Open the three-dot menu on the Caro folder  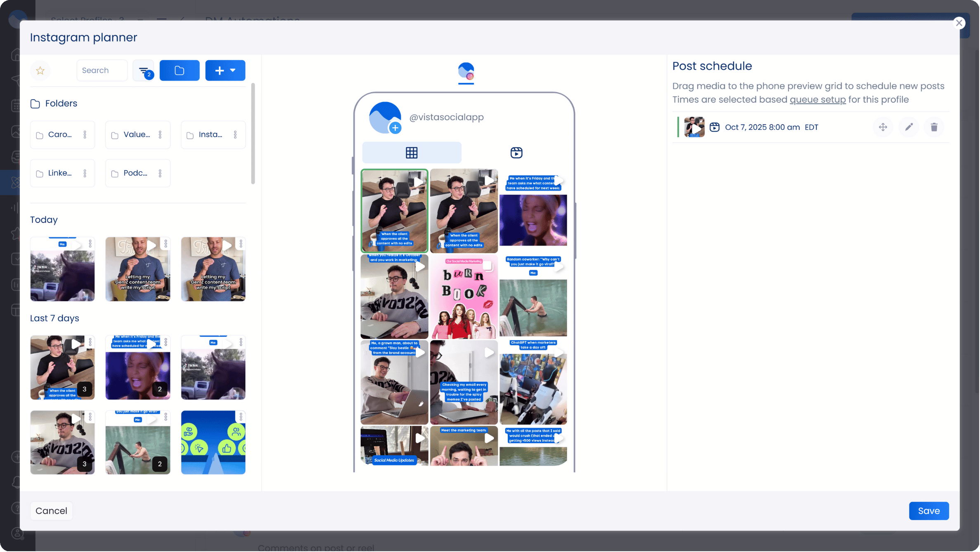coord(85,135)
